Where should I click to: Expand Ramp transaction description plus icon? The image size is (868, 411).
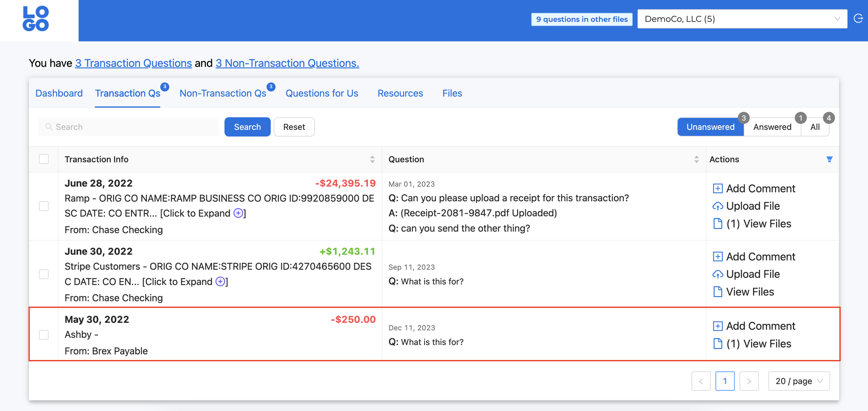[x=238, y=213]
